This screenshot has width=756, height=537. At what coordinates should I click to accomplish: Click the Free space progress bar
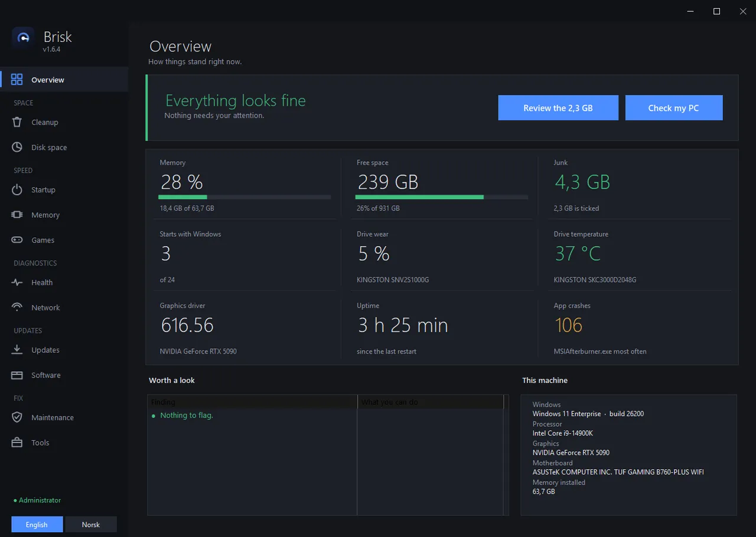point(442,197)
